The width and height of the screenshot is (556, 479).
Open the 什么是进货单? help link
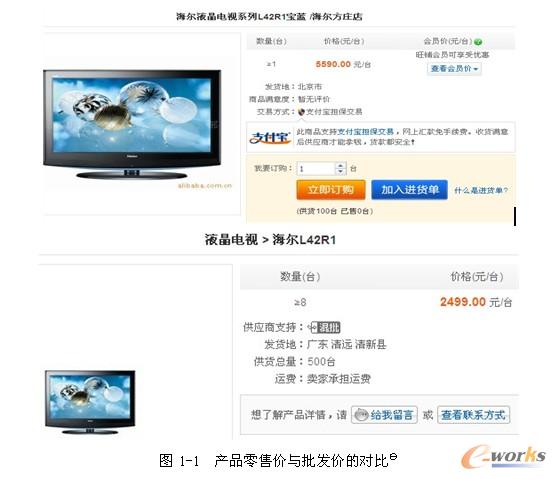(481, 190)
